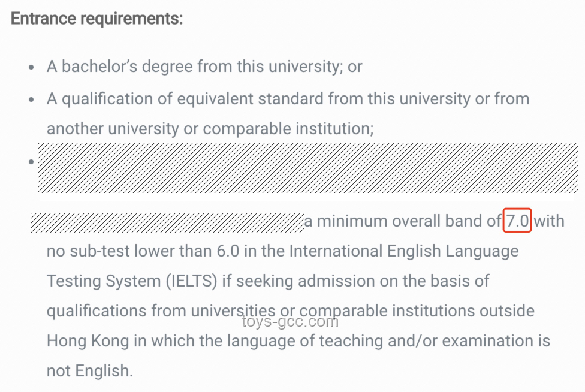
Task: Click the highlighted 7.0 band score
Action: pos(517,221)
